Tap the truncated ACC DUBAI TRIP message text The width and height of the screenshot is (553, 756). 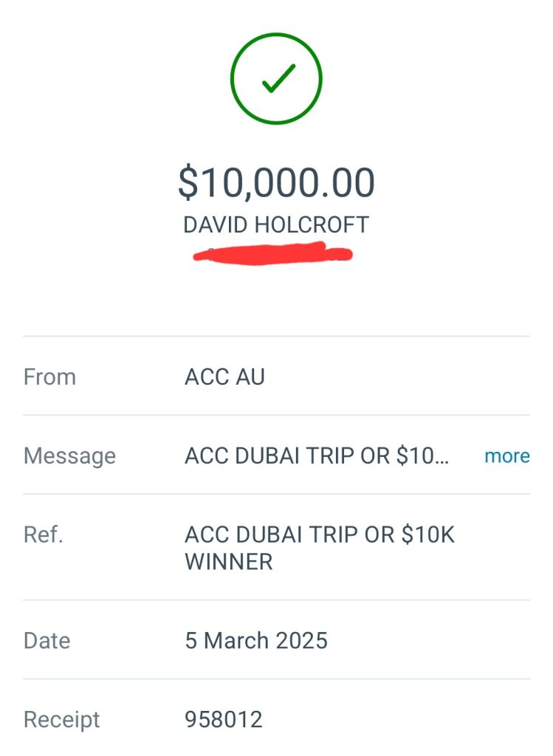click(316, 456)
